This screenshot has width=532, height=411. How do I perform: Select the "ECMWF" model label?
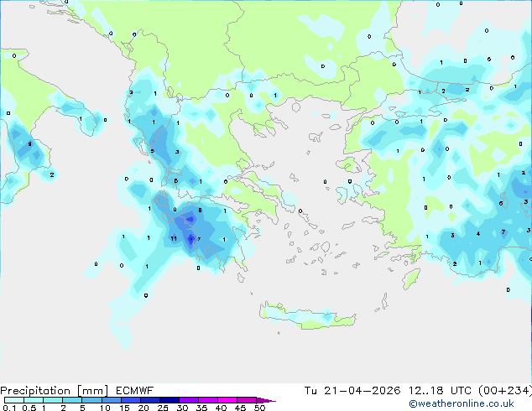pyautogui.click(x=135, y=391)
